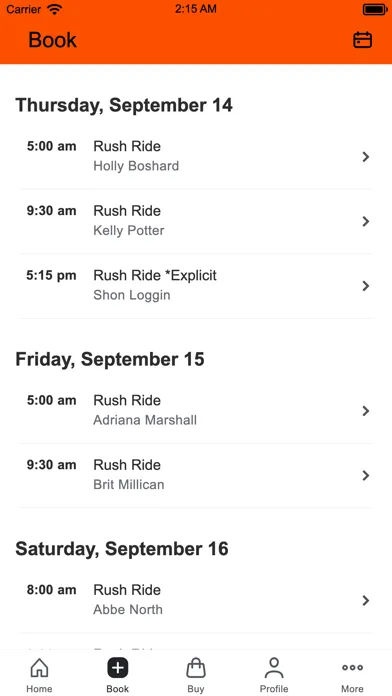Switch to the Buy tab label

(196, 689)
